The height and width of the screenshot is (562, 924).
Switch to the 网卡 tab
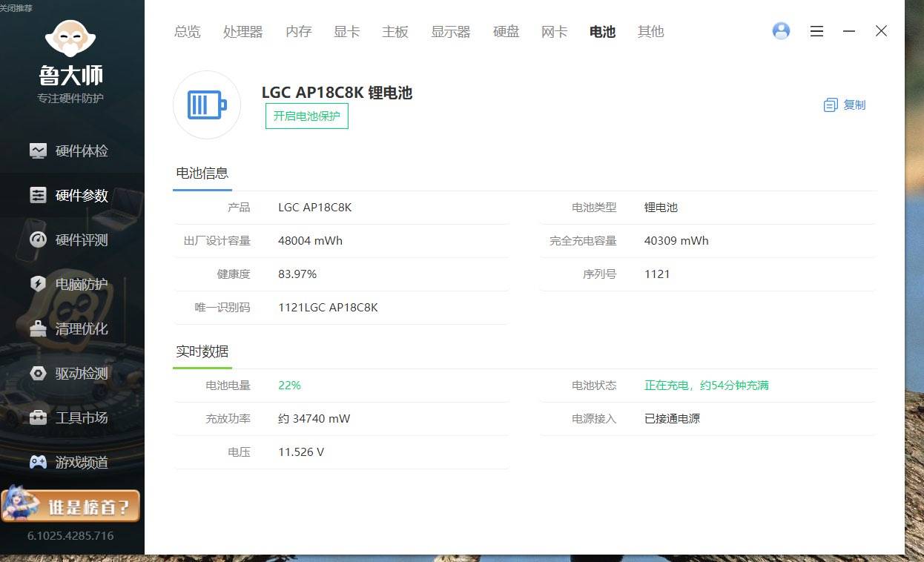[555, 32]
